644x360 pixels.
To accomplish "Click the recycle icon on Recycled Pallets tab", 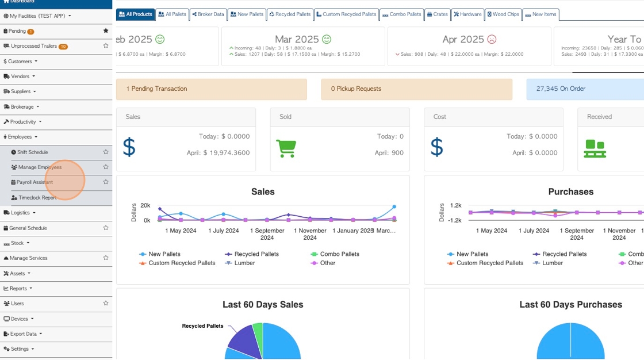I will [271, 14].
